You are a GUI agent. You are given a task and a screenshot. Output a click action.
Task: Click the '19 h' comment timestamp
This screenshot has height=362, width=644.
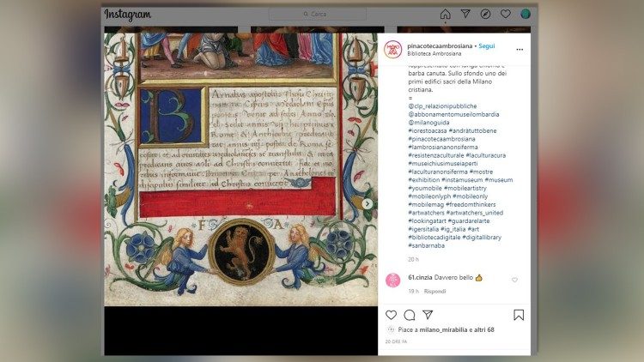tap(413, 292)
